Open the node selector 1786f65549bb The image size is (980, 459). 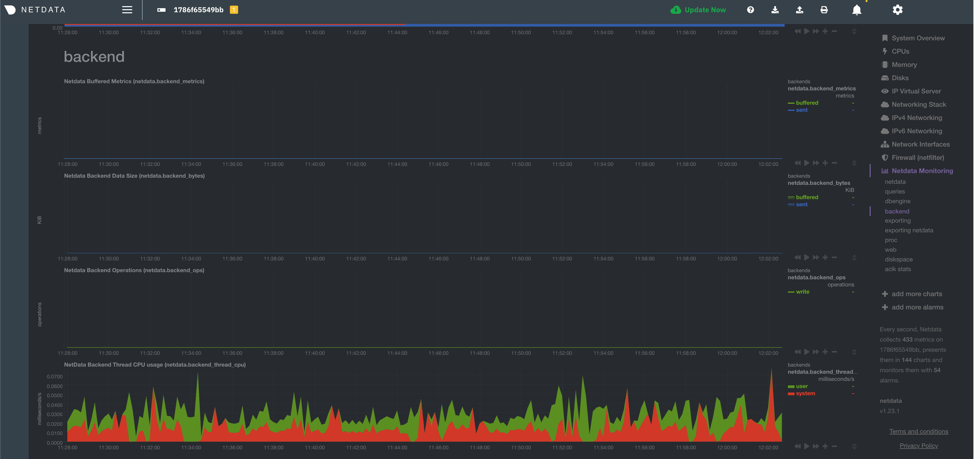(x=198, y=10)
